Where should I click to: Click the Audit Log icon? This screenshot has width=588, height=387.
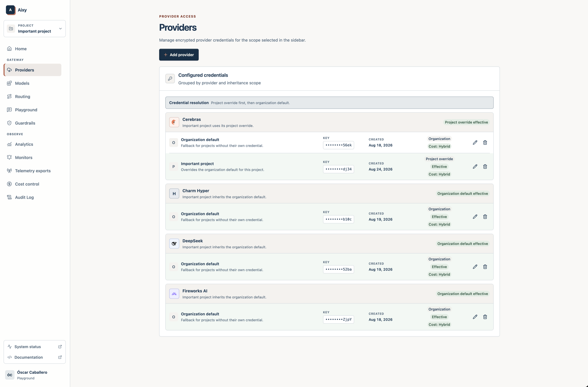[x=9, y=197]
